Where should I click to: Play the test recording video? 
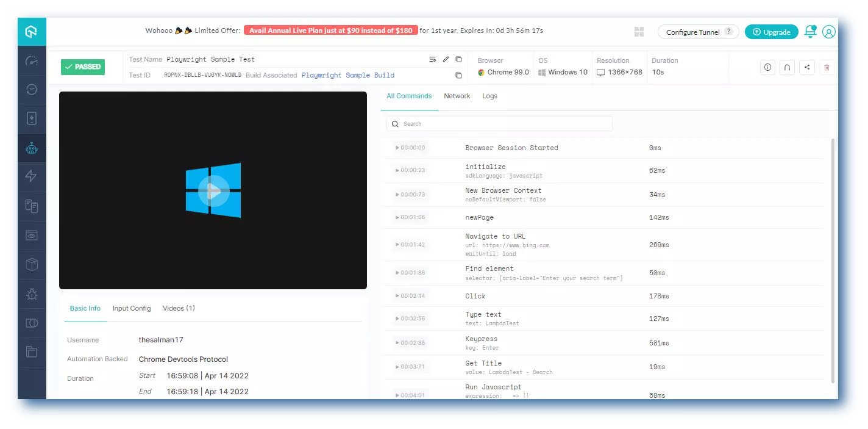click(213, 190)
